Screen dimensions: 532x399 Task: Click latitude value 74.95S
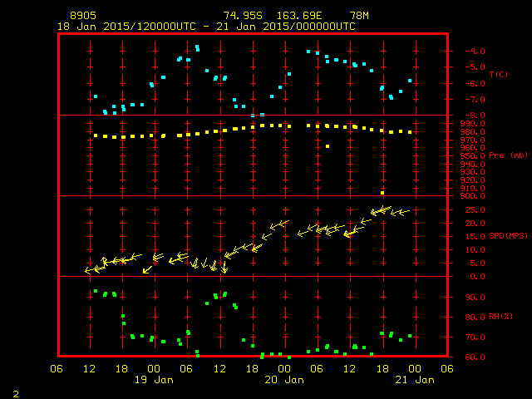pos(243,16)
